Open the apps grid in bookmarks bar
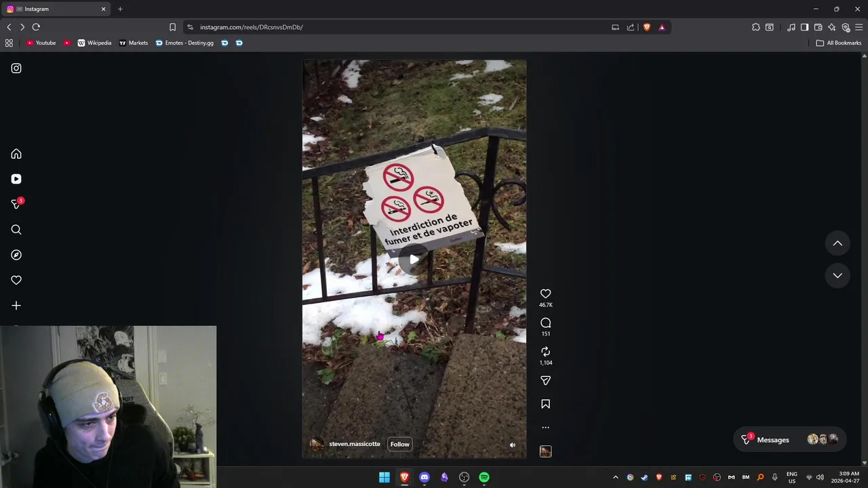 pos(9,43)
